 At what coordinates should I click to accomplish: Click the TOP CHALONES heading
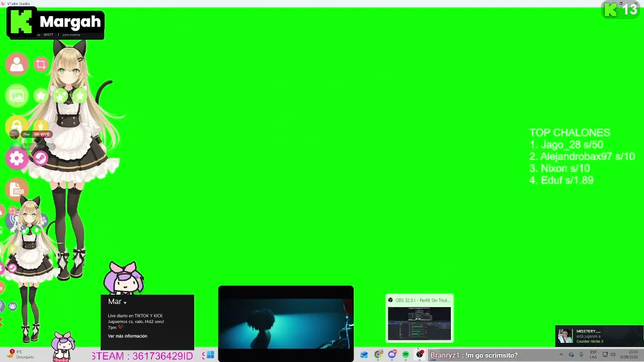570,133
